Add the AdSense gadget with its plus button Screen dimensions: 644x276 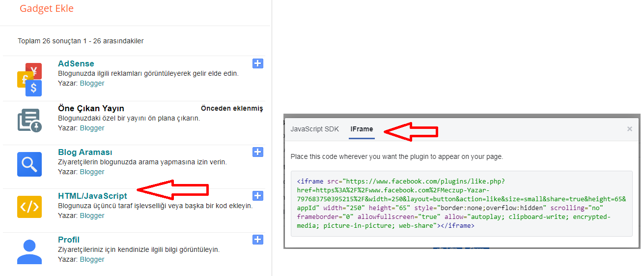pos(258,63)
